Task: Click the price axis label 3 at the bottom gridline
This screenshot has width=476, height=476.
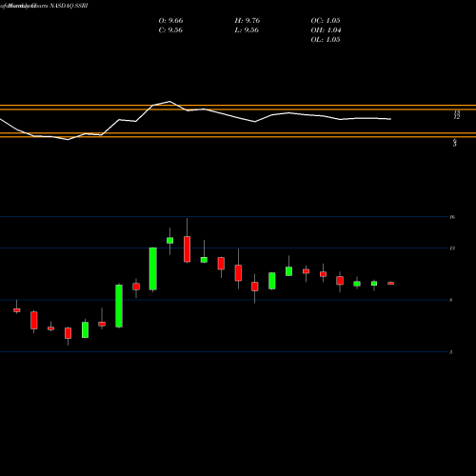Action: point(450,352)
